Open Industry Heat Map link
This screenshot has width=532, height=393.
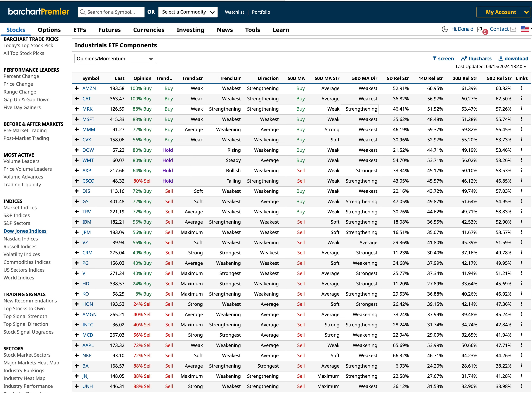pyautogui.click(x=24, y=378)
